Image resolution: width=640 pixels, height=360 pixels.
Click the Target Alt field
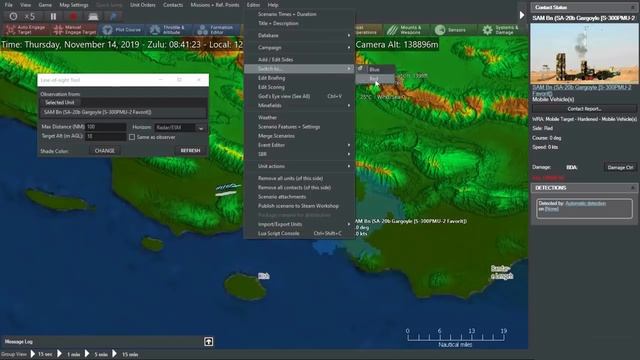coord(106,136)
